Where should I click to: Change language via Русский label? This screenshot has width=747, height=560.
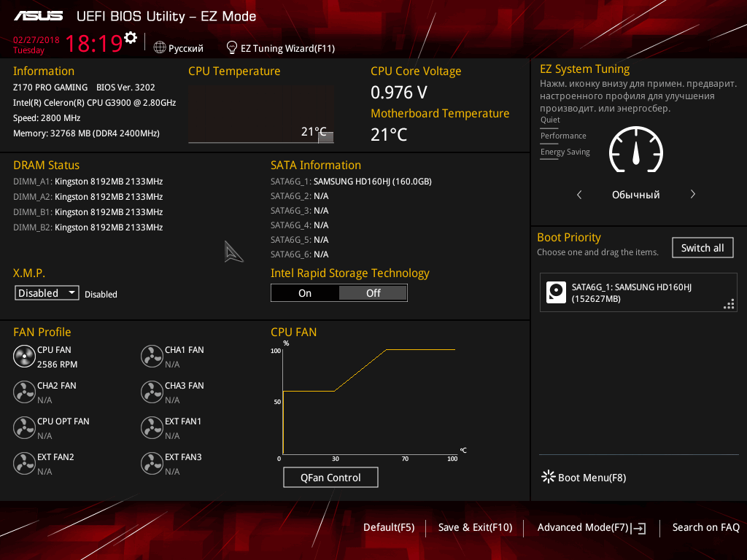click(186, 49)
